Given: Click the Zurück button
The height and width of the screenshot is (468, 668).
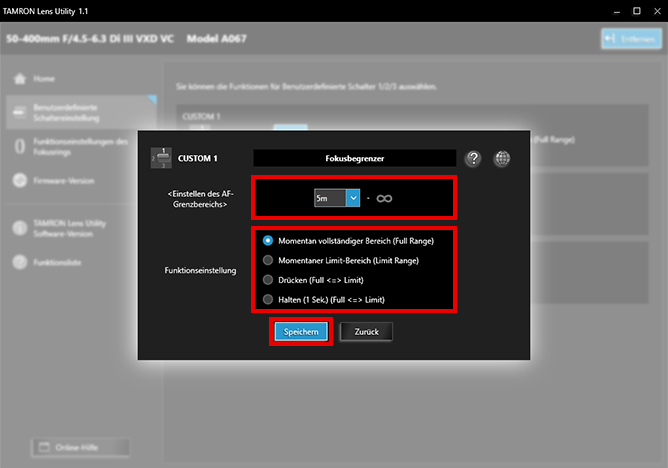Looking at the screenshot, I should pyautogui.click(x=366, y=331).
